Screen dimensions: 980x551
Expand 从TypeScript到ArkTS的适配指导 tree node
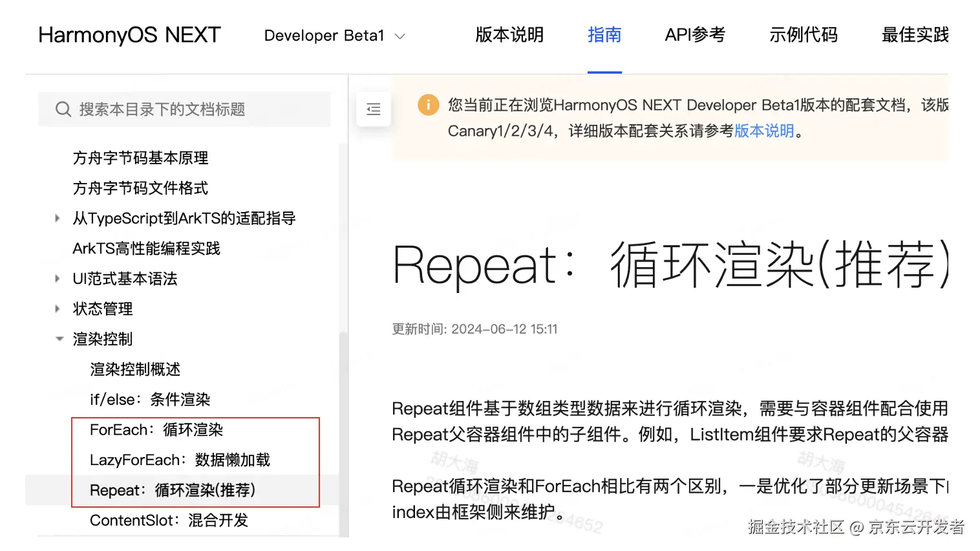pos(58,219)
